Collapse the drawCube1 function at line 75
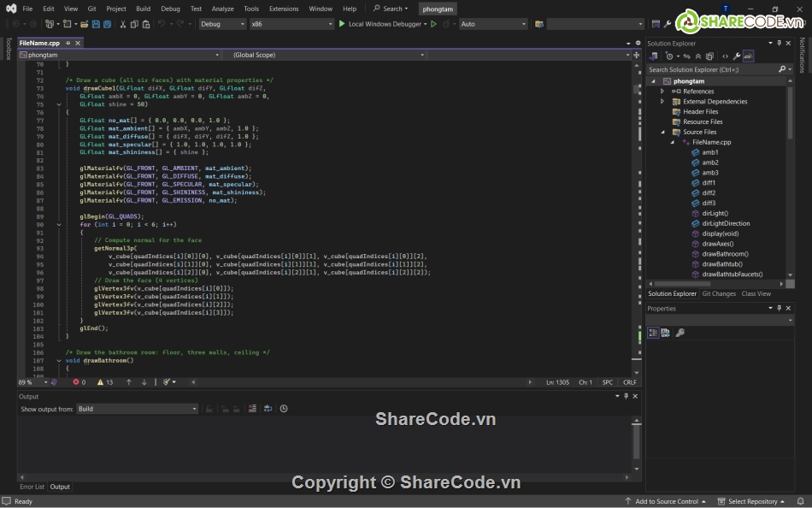This screenshot has height=508, width=812. [59, 104]
